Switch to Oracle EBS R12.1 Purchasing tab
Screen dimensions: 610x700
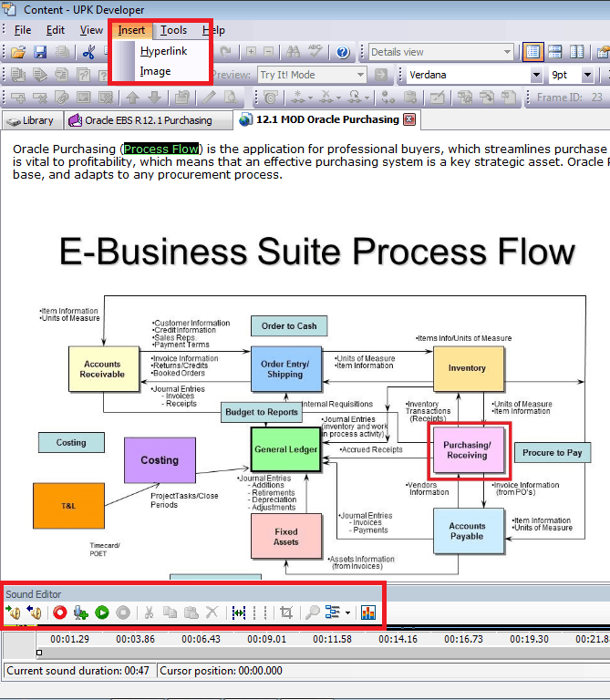point(149,120)
